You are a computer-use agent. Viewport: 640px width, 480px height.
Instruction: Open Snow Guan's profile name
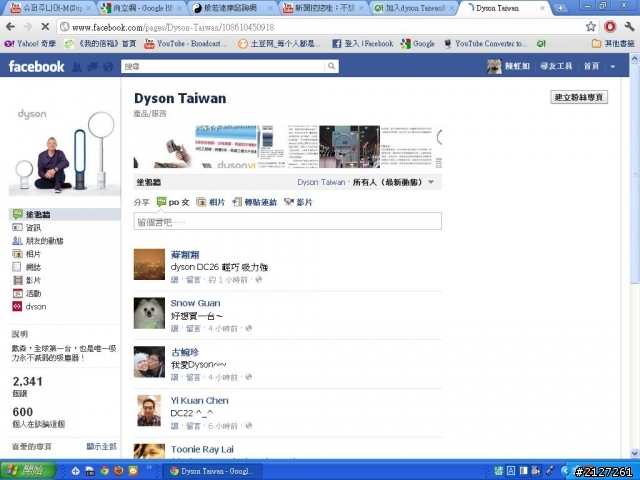195,303
